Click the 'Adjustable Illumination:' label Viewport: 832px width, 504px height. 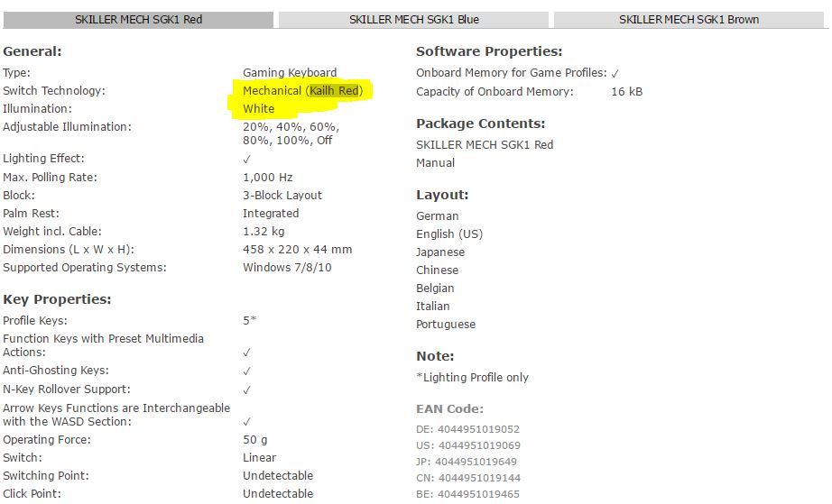[67, 127]
